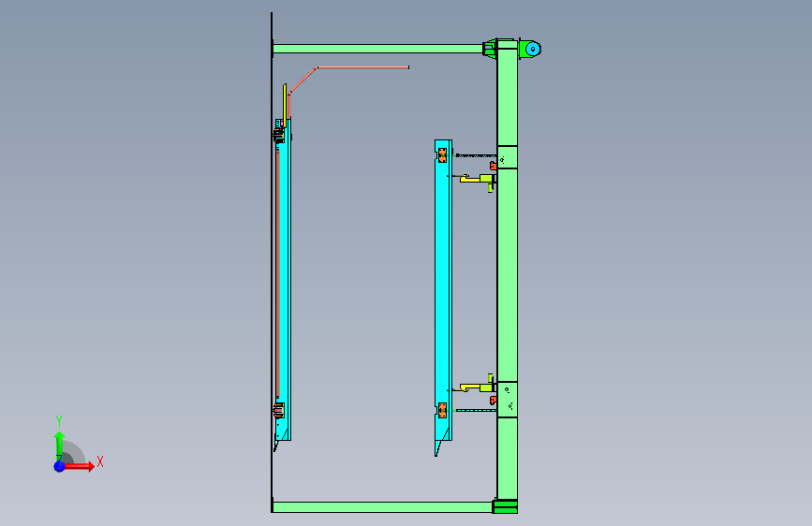This screenshot has height=526, width=812.
Task: Select the lower orange block in the right panel
Action: (x=442, y=410)
